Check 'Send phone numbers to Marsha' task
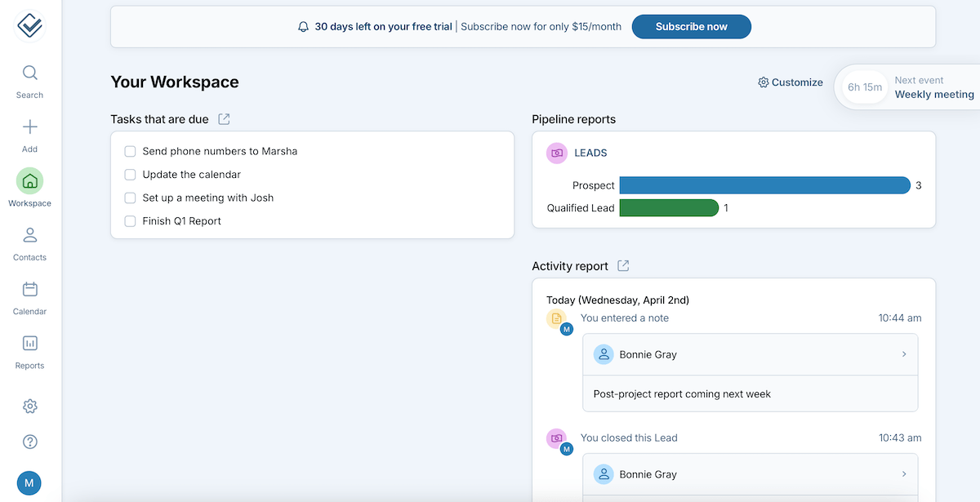Image resolution: width=980 pixels, height=502 pixels. [x=130, y=152]
